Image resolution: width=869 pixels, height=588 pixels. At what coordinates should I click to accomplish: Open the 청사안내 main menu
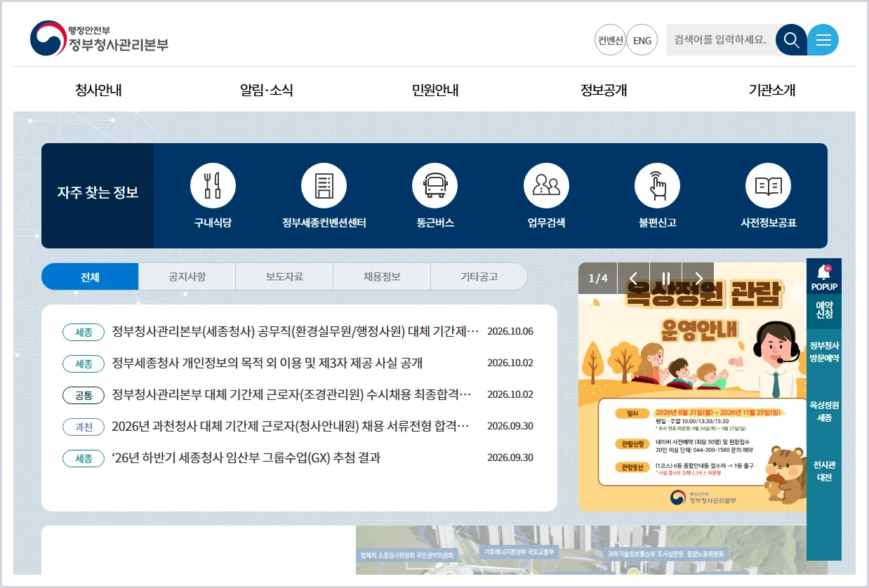coord(98,90)
